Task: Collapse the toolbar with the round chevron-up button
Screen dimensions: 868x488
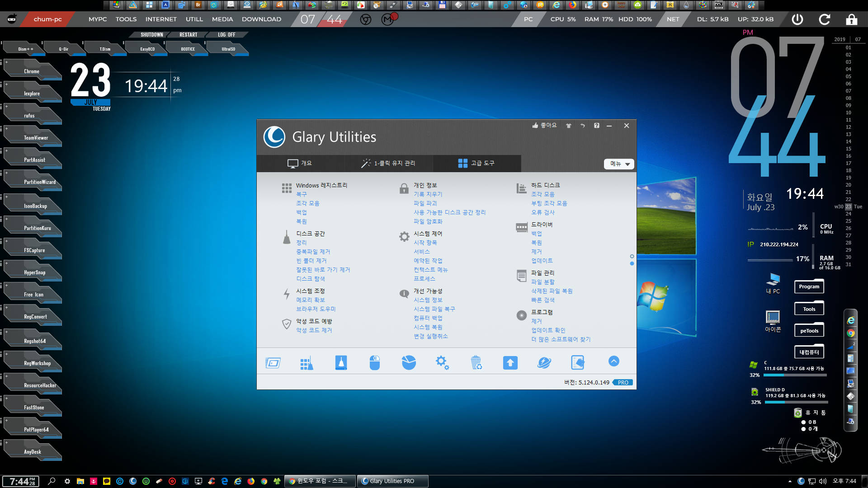Action: 613,361
